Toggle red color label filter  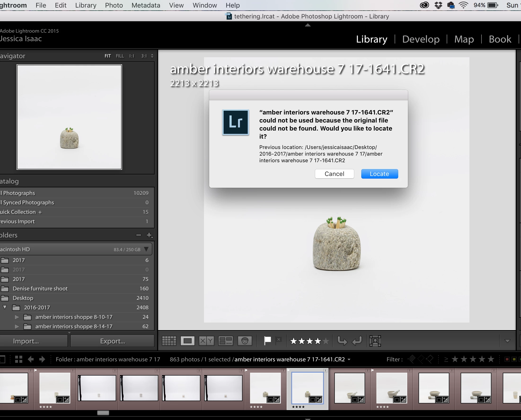point(507,359)
